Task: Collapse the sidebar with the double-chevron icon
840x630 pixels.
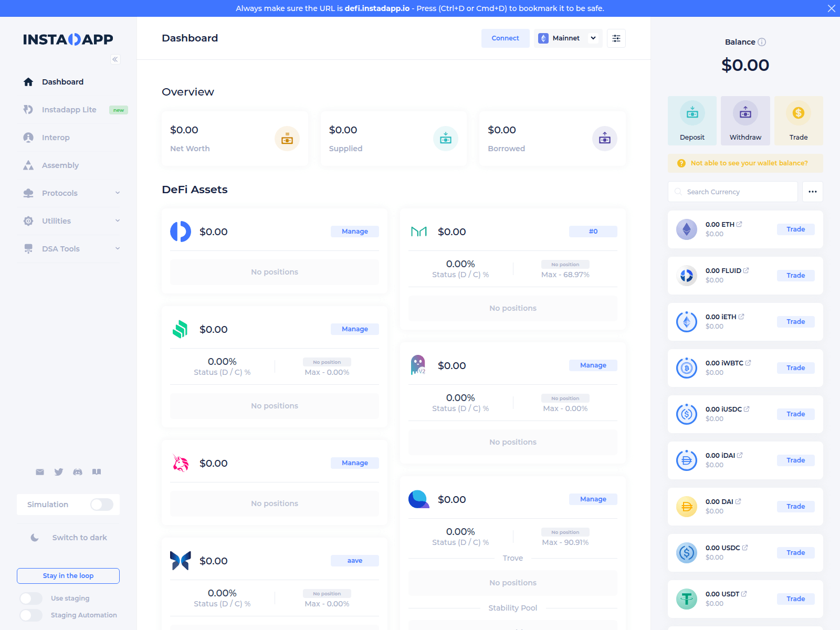Action: (x=115, y=59)
